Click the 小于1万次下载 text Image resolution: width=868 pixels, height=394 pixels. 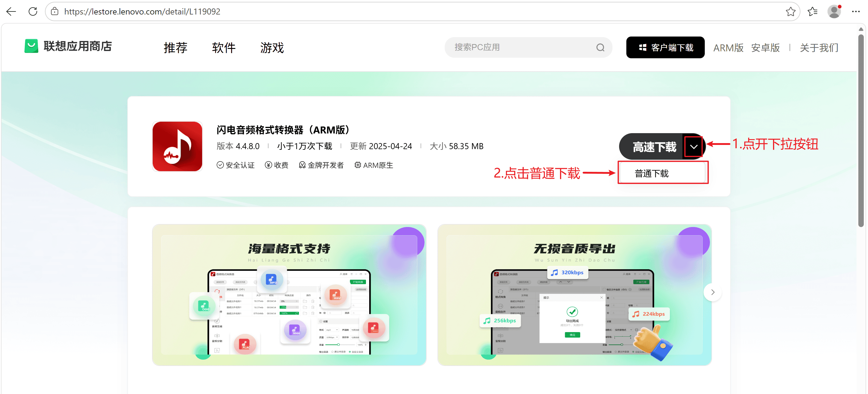[x=305, y=146]
